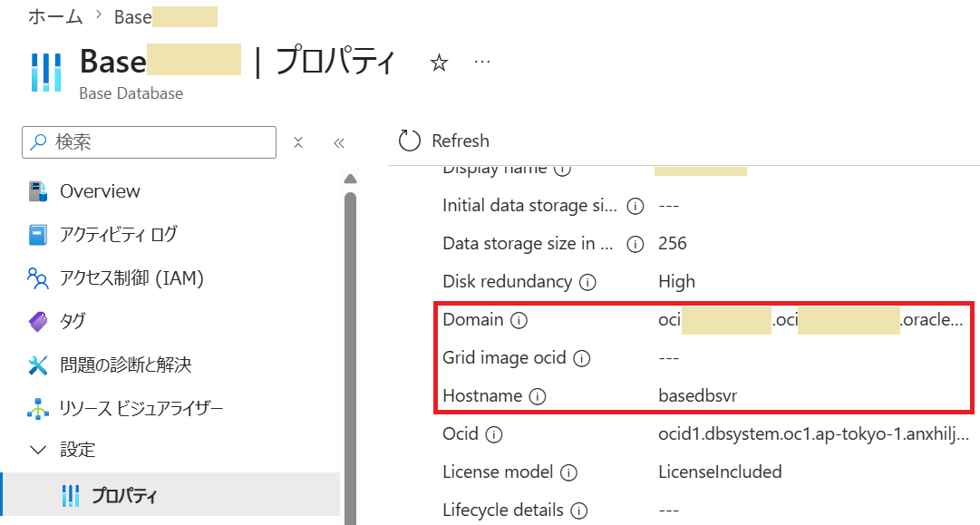
Task: Click the sidebar scrollbar up arrow
Action: 351,180
